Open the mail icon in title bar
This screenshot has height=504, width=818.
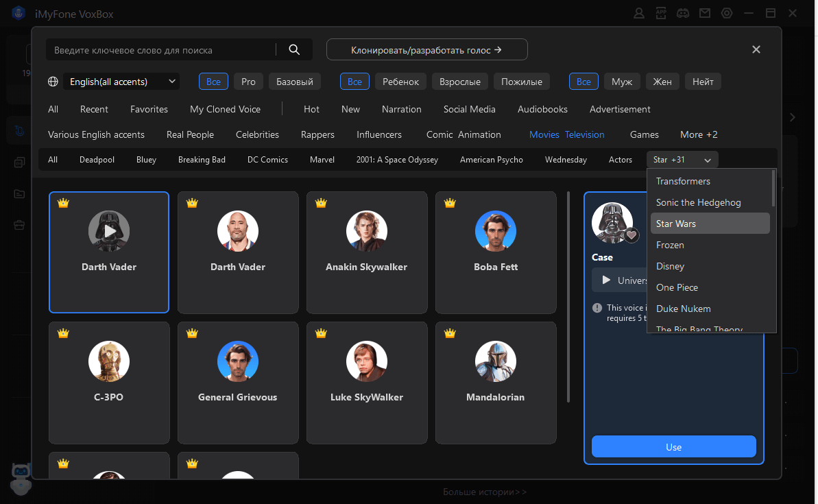pos(705,14)
